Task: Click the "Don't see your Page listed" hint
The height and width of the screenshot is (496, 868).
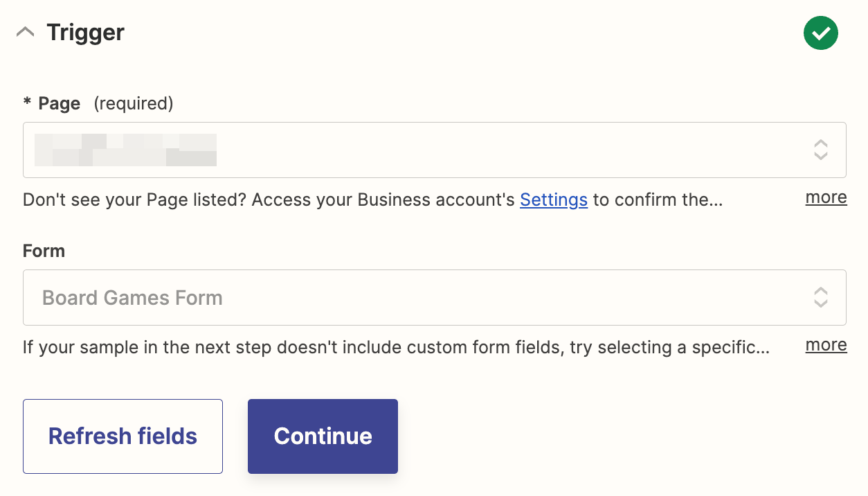Action: tap(270, 200)
